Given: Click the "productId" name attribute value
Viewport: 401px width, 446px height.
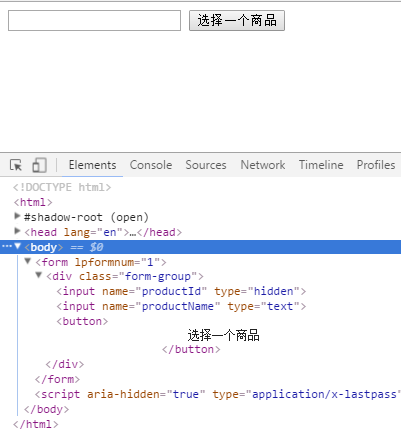Looking at the screenshot, I should click(171, 291).
